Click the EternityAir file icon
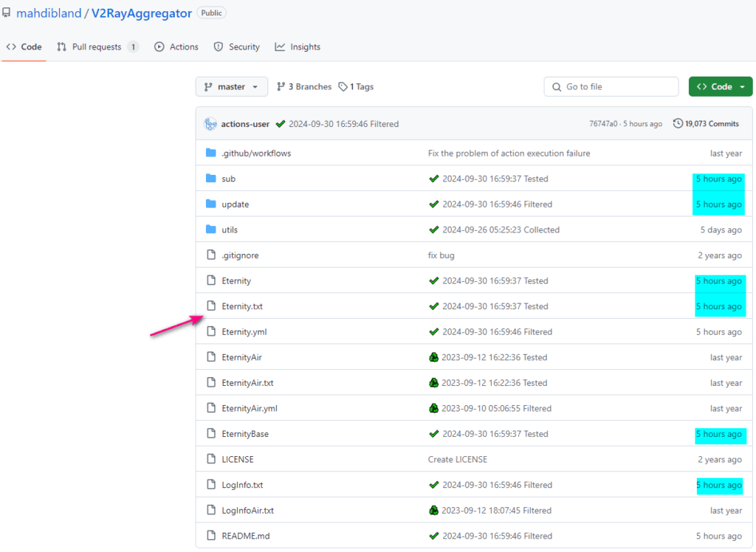Image resolution: width=756 pixels, height=552 pixels. pos(210,356)
